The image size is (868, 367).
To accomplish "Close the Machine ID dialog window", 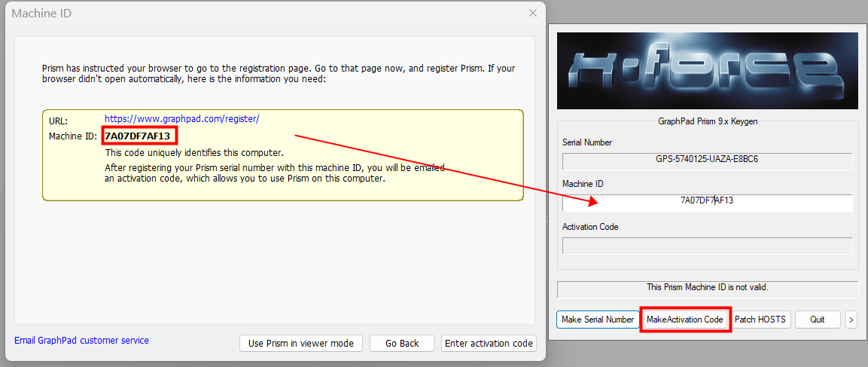I will pos(533,13).
